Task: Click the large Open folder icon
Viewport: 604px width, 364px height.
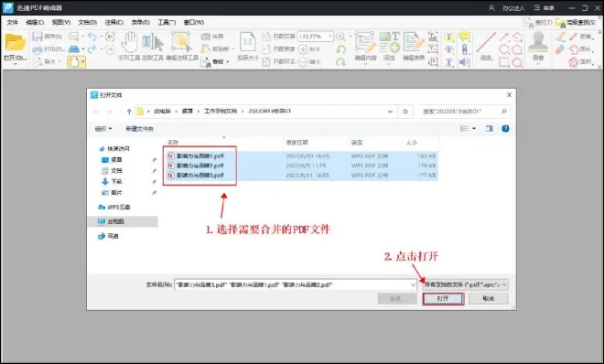Action: [x=15, y=42]
